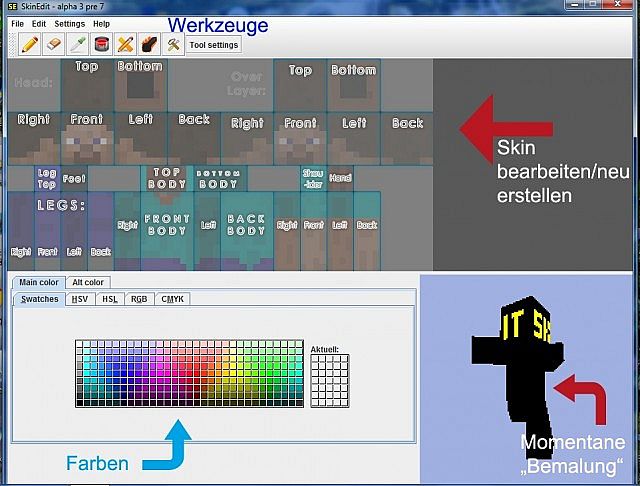Select the crossed pencil and ruler tool
Screen dimensions: 640x486
pyautogui.click(x=126, y=44)
